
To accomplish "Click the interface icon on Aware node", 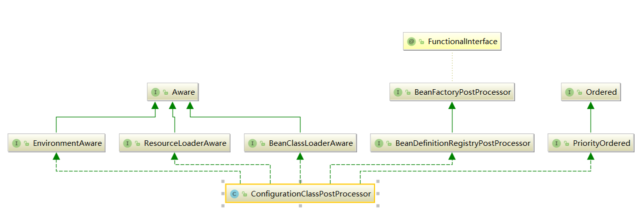I will 155,92.
